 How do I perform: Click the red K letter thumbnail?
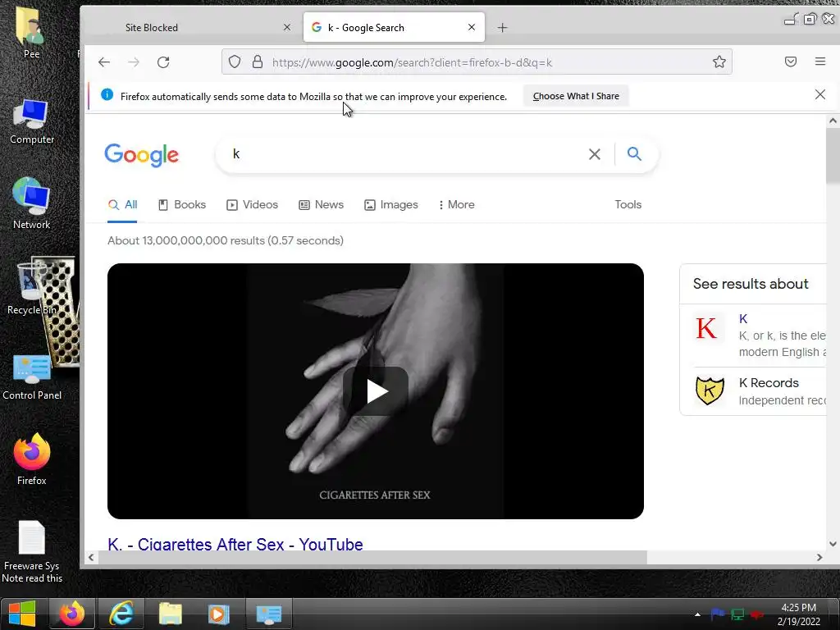tap(706, 328)
